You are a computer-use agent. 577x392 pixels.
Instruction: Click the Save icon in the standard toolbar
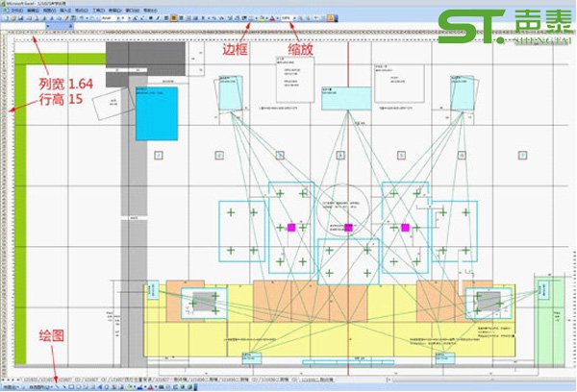coord(20,17)
